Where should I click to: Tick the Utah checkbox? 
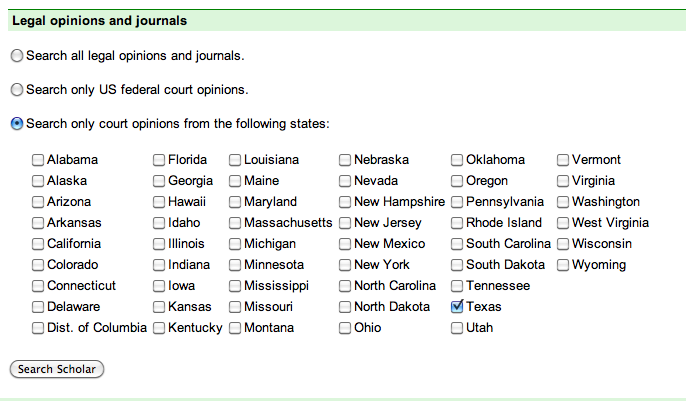[x=457, y=328]
